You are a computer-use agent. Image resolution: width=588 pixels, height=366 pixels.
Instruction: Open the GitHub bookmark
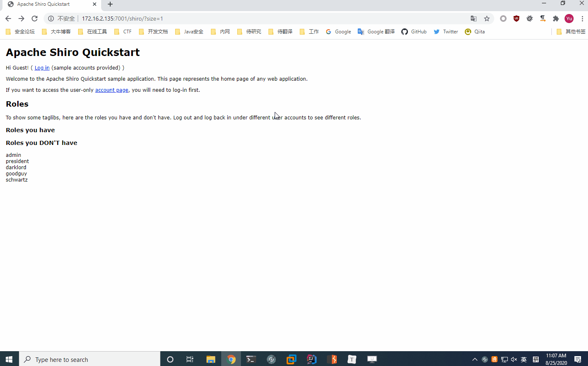coord(414,32)
